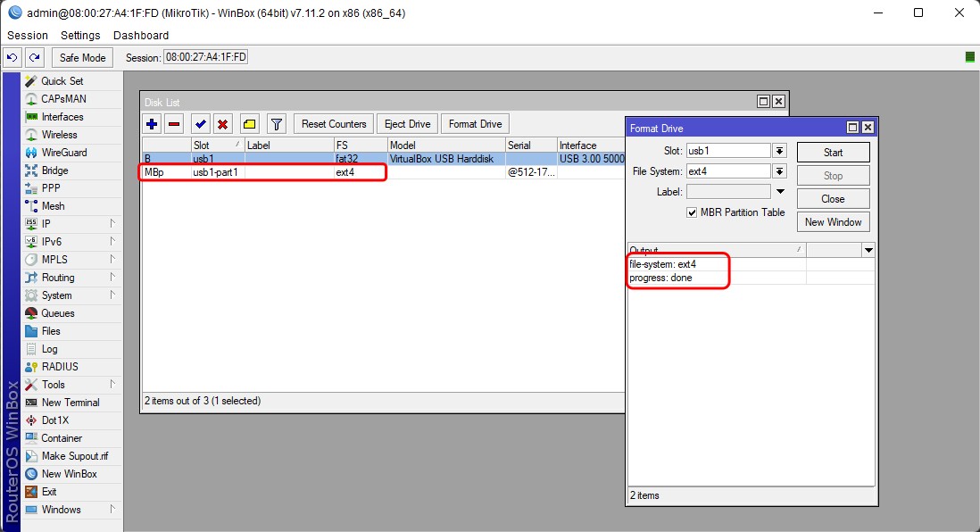Expand the Output column dropdown arrow

pyautogui.click(x=868, y=251)
